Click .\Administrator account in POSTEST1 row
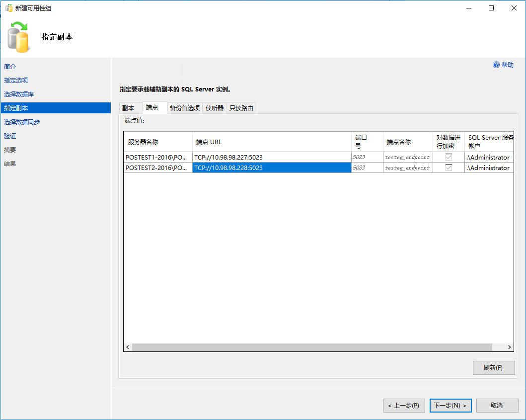The height and width of the screenshot is (420, 526). point(489,157)
